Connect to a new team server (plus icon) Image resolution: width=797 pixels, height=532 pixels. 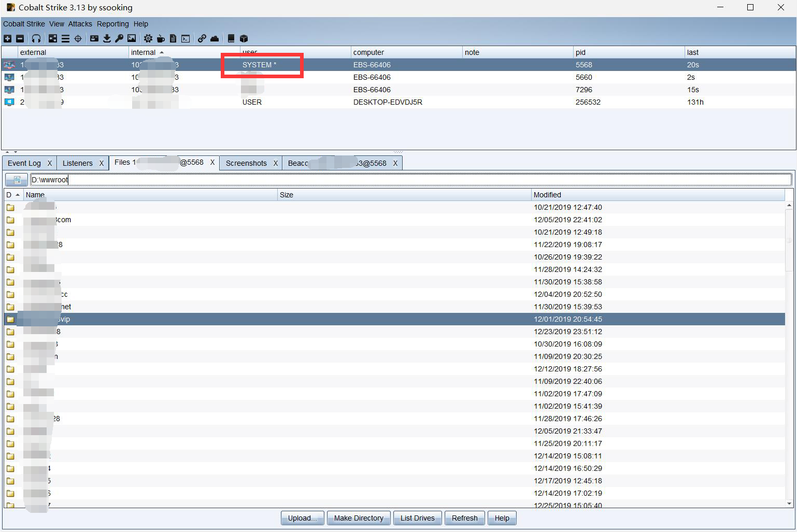[x=7, y=38]
